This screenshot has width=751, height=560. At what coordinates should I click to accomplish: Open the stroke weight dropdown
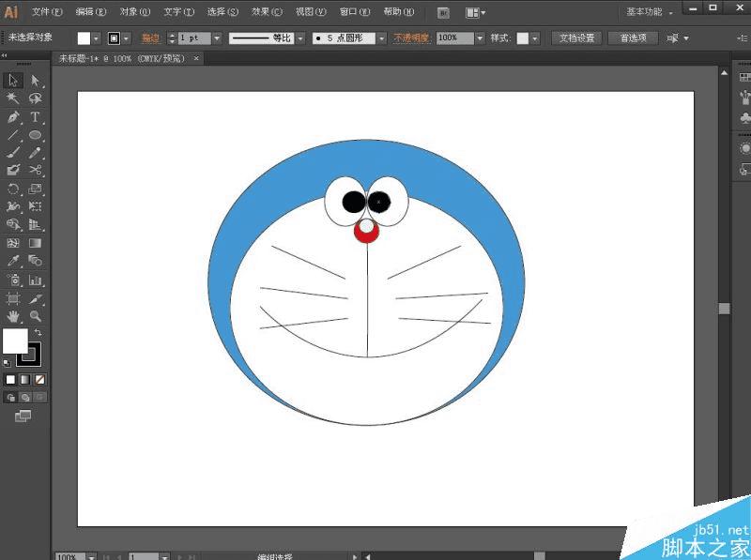click(x=217, y=38)
